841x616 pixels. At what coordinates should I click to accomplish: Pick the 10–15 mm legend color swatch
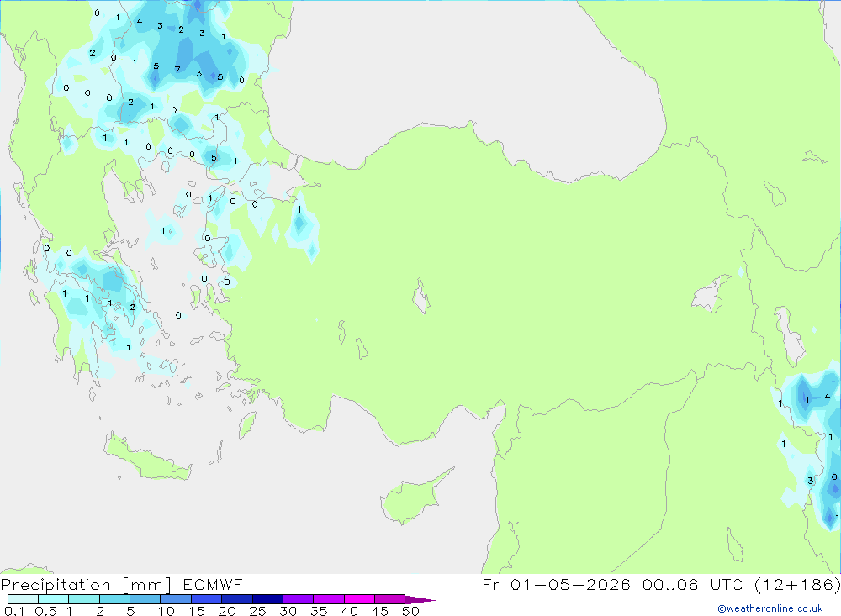coord(176,599)
